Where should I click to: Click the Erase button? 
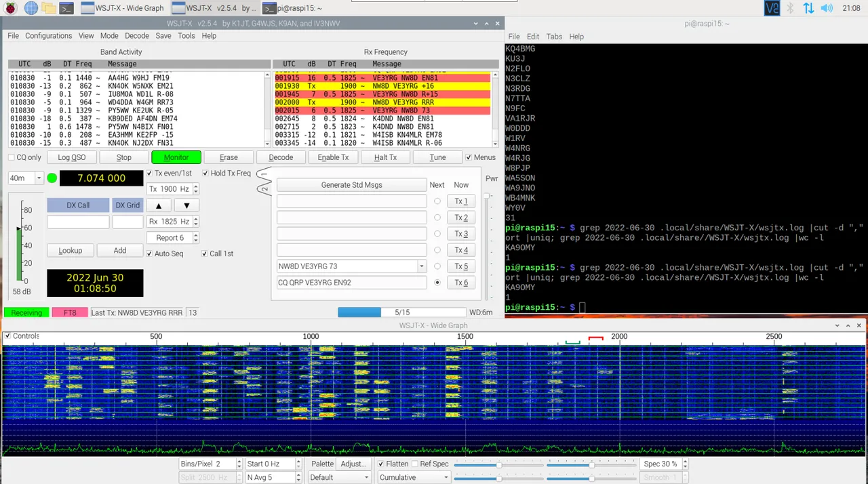(229, 158)
